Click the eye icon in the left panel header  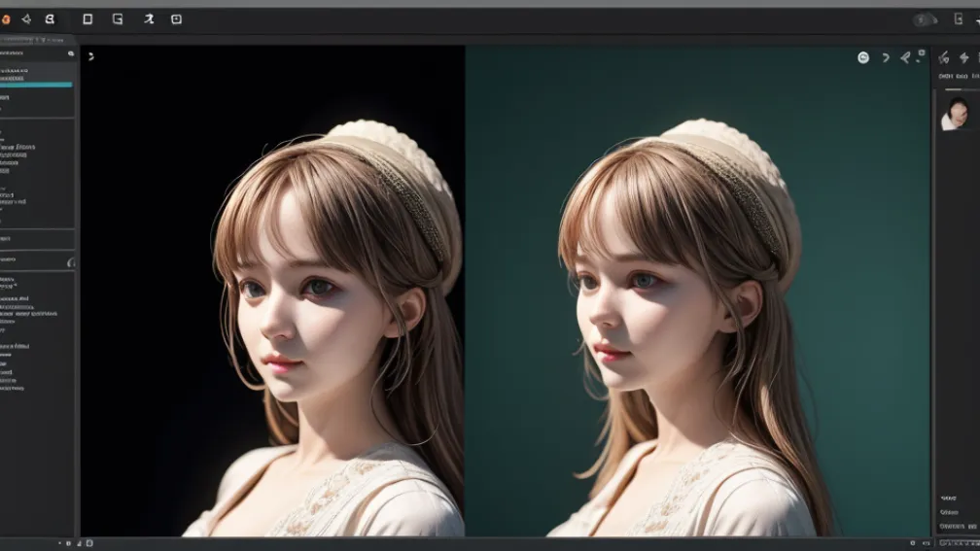point(71,53)
